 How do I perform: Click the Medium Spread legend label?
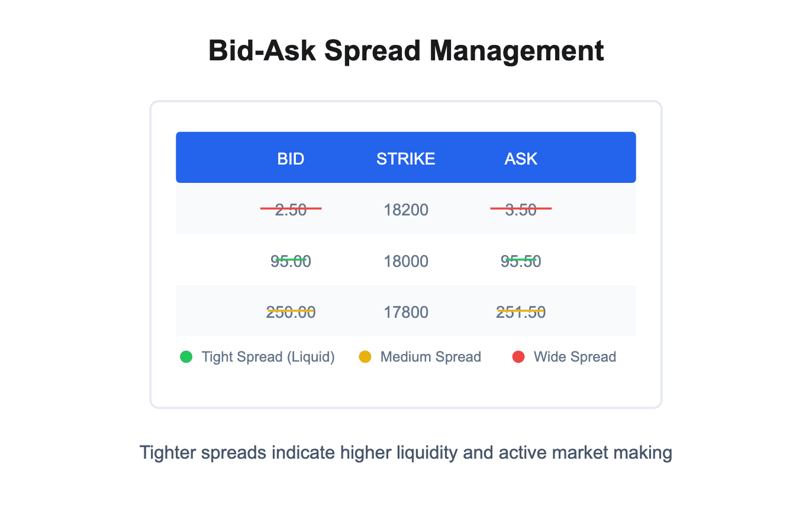click(431, 357)
